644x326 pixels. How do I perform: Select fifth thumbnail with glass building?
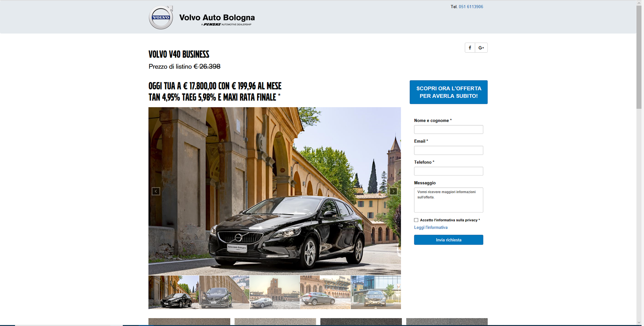(376, 292)
